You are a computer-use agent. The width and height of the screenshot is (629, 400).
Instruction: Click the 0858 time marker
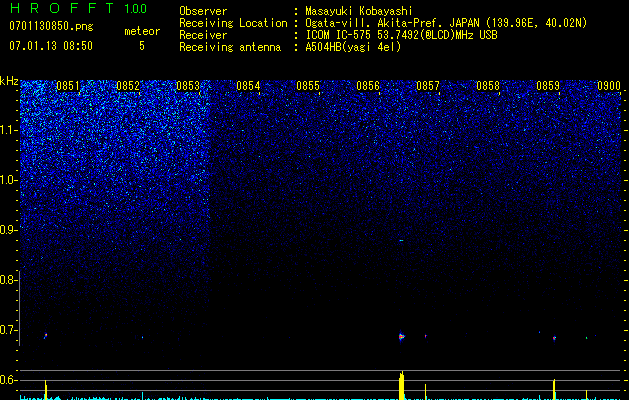[x=488, y=86]
